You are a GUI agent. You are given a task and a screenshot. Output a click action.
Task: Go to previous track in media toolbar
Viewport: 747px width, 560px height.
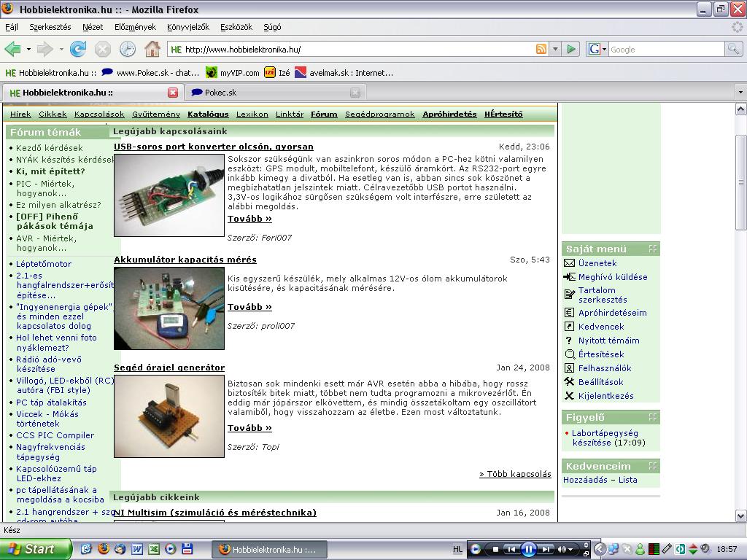(x=511, y=550)
